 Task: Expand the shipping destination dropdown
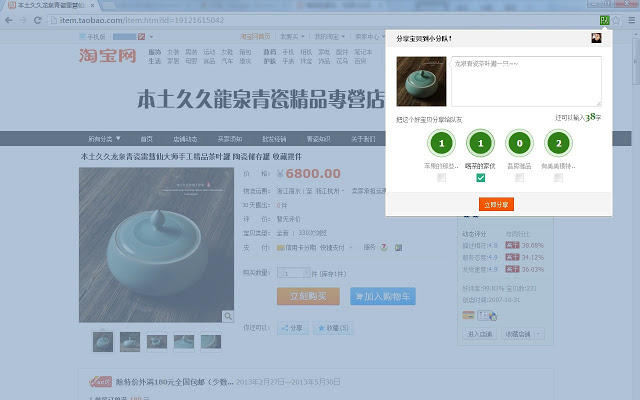(x=343, y=191)
